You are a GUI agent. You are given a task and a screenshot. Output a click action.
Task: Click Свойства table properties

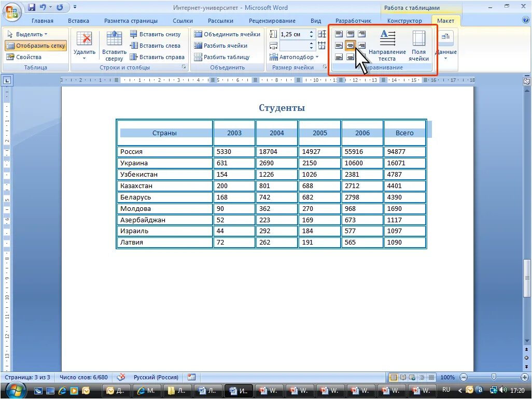tap(24, 57)
